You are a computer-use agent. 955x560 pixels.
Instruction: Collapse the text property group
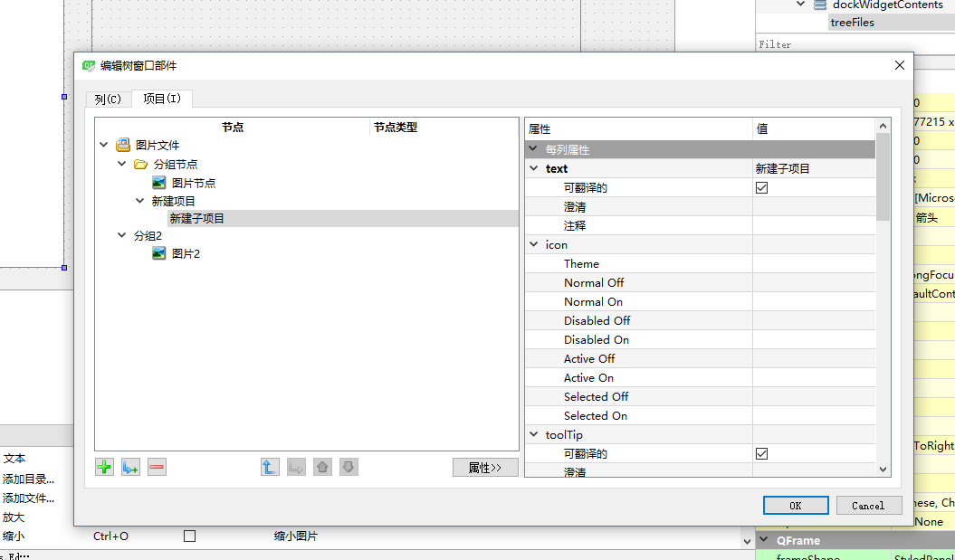534,168
